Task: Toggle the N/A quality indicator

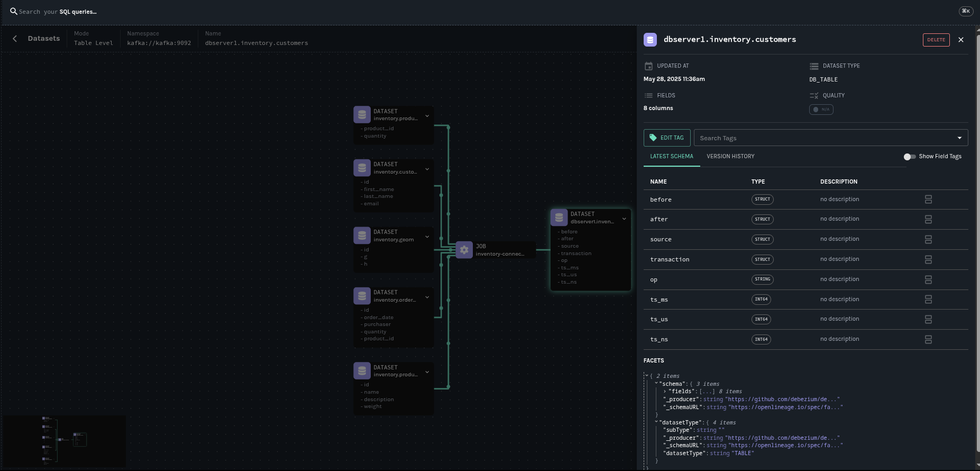Action: point(821,110)
